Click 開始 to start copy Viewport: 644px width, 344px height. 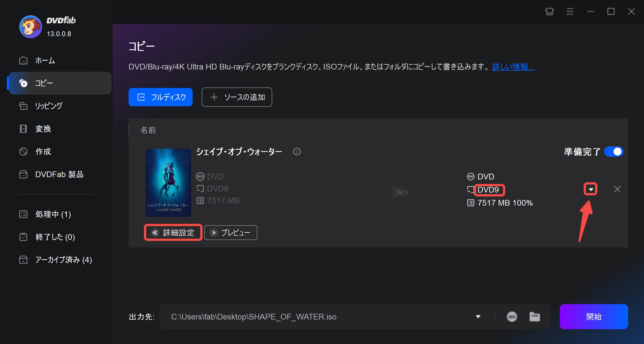pyautogui.click(x=594, y=317)
